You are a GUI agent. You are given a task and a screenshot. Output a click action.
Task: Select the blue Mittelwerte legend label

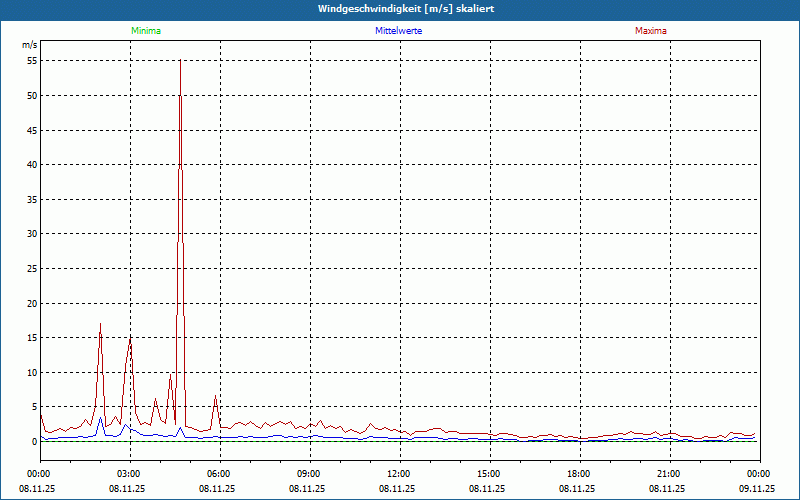click(398, 31)
